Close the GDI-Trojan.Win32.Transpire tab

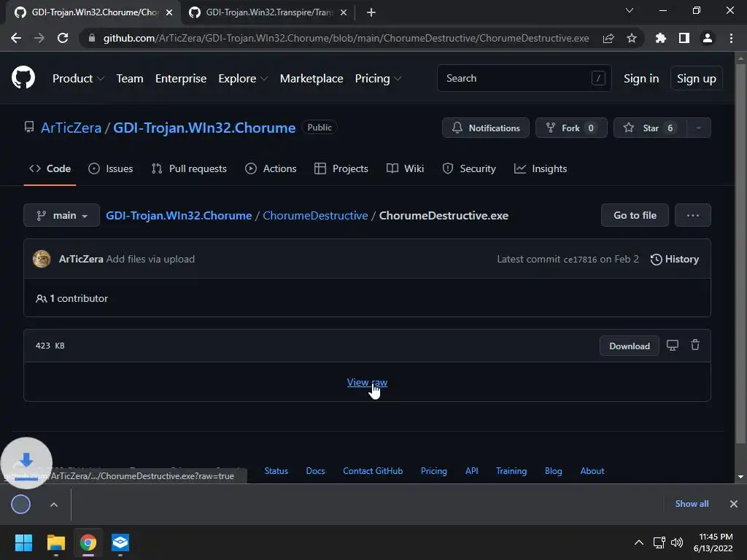click(344, 12)
